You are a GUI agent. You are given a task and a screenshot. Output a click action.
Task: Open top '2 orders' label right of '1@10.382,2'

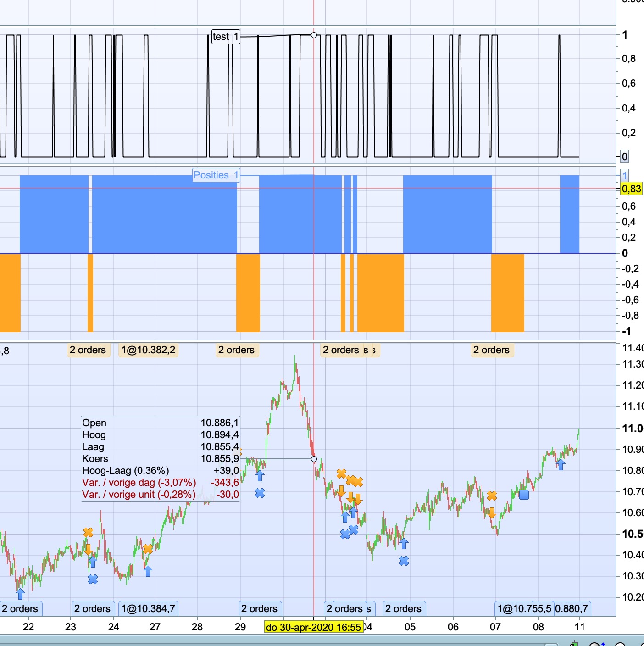(236, 350)
